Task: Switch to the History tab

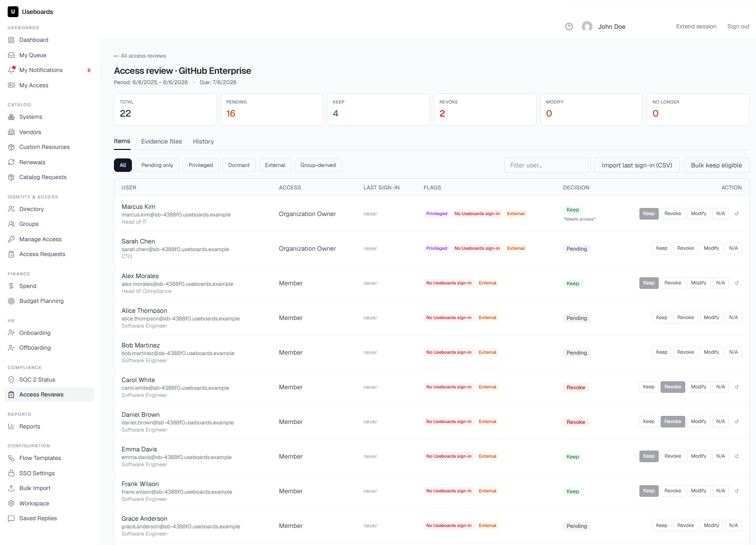Action: click(x=204, y=141)
